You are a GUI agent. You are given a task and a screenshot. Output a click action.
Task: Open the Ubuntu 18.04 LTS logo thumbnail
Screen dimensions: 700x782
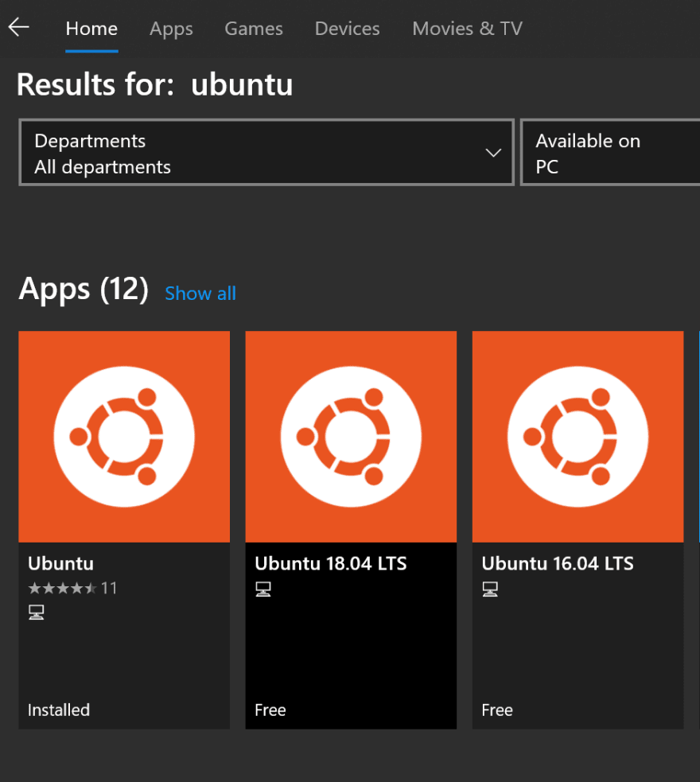(x=351, y=437)
